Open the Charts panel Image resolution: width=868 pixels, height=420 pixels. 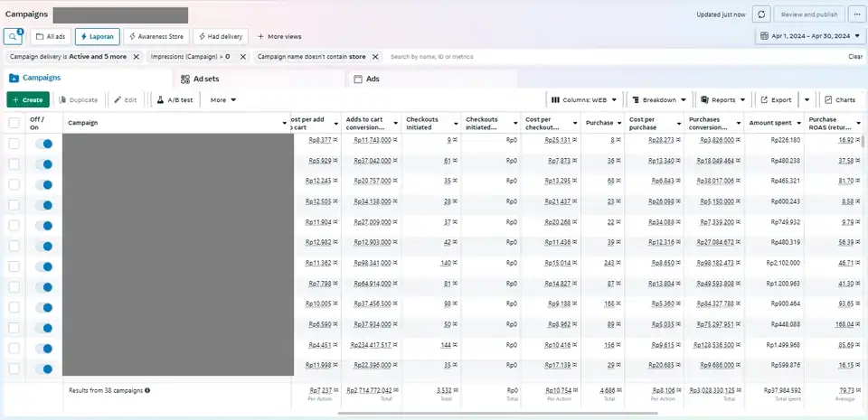[840, 100]
